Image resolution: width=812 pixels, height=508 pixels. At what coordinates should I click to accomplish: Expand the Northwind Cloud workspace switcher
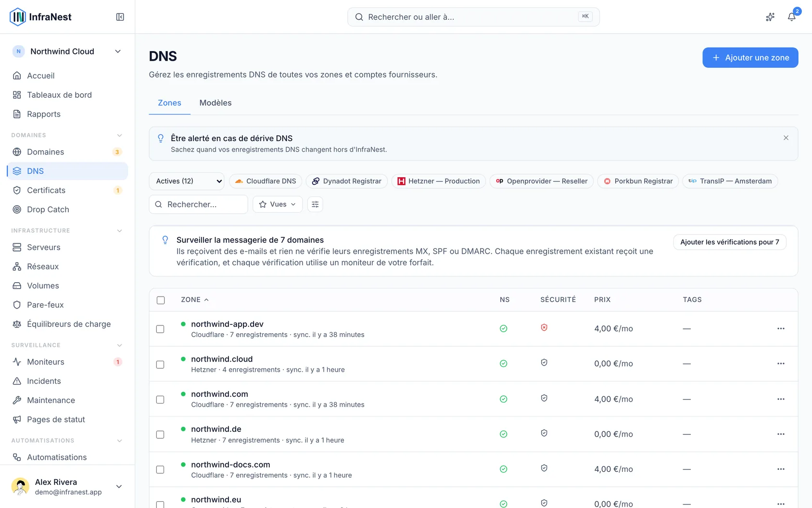click(67, 52)
